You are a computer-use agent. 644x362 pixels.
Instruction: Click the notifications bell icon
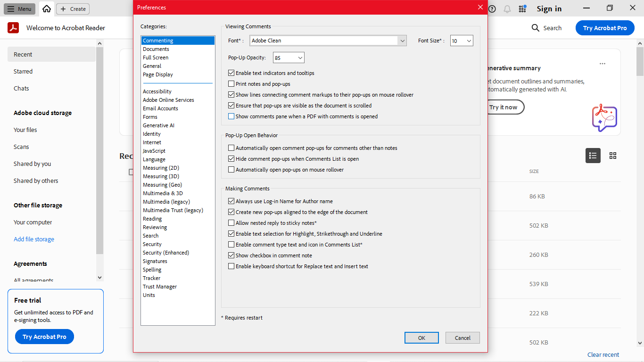point(507,8)
